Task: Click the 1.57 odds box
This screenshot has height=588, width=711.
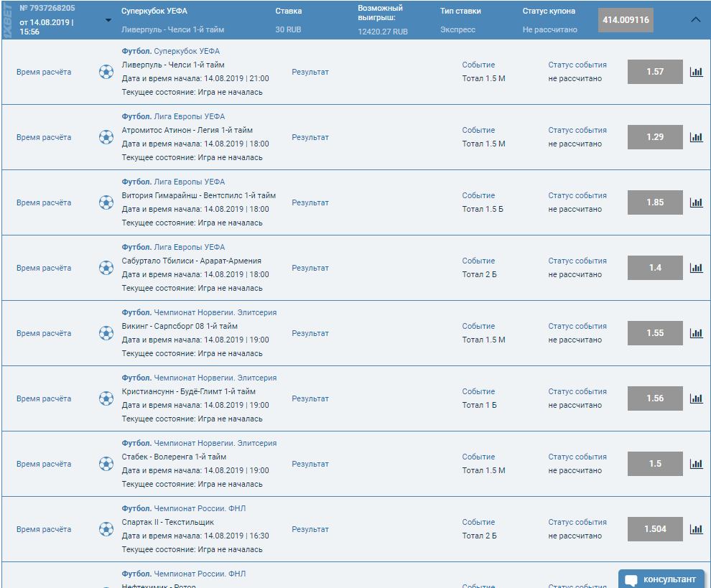Action: [654, 72]
